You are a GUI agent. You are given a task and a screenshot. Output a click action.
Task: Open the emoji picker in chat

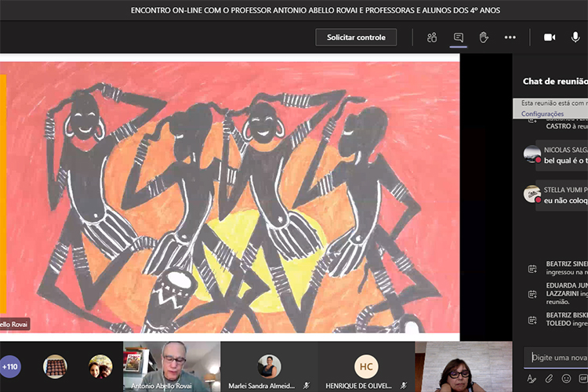[566, 379]
